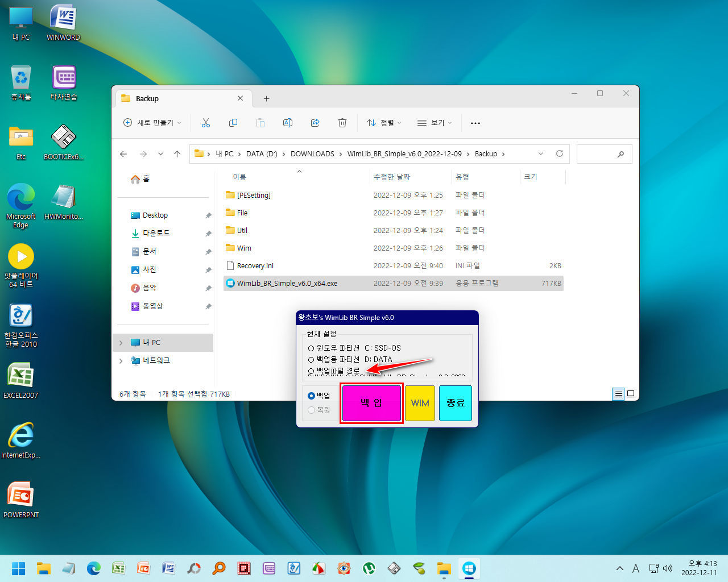Click the clock and date in system tray
Viewport: 728px width, 582px height.
tap(699, 568)
